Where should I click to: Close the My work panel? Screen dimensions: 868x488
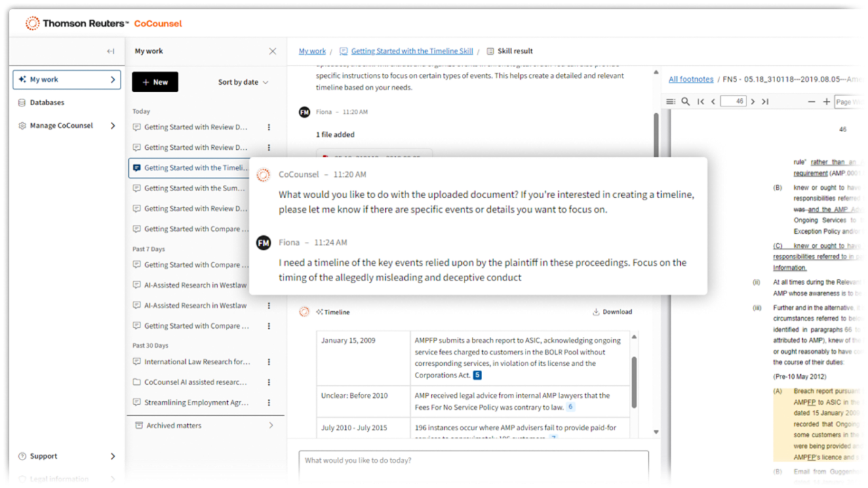coord(273,52)
